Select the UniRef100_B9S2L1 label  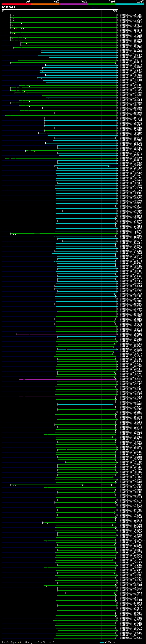tap(131, 22)
